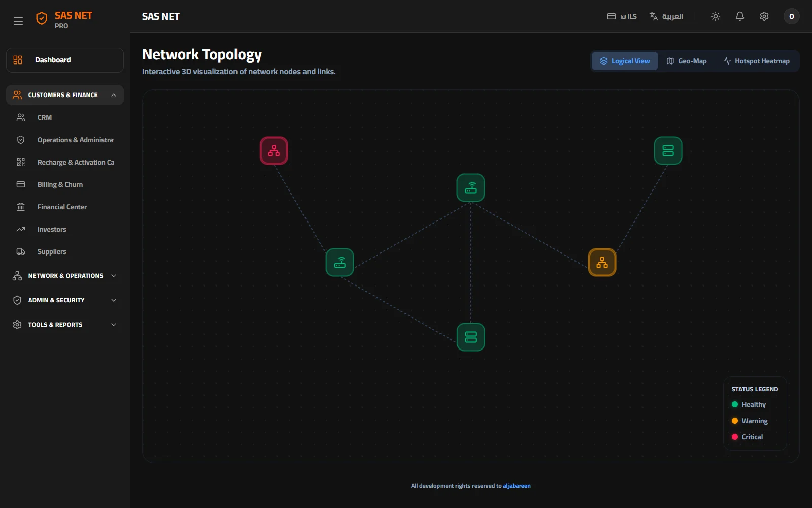Open the Investors page
The image size is (812, 508).
[x=65, y=229]
